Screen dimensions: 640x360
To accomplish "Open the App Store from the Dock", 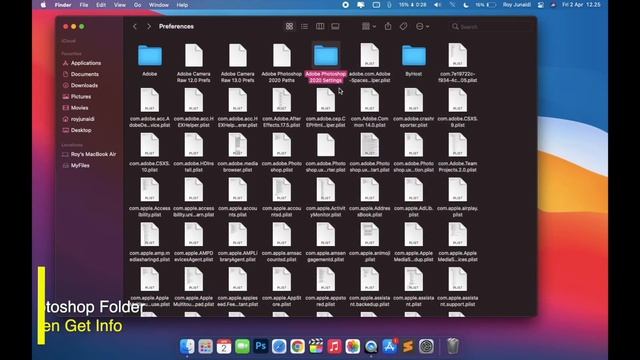I will pyautogui.click(x=389, y=347).
